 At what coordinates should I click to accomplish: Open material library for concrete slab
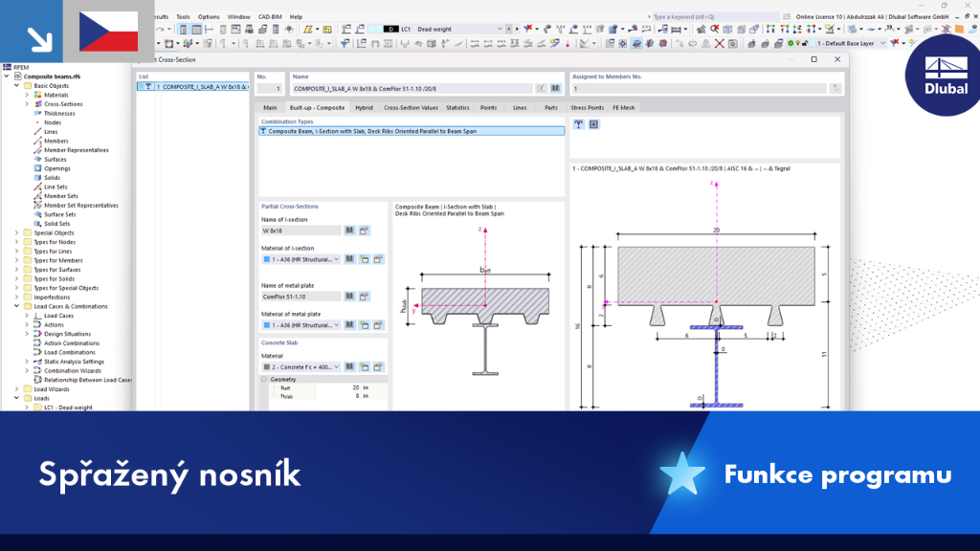click(350, 366)
